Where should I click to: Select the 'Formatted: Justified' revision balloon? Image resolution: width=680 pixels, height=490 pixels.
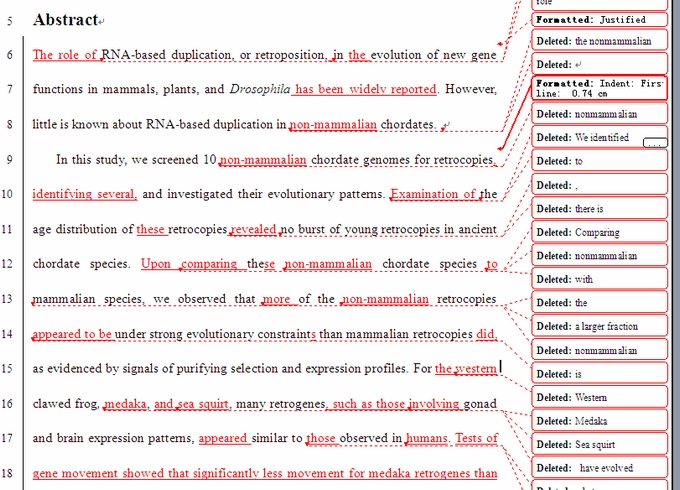coord(600,19)
